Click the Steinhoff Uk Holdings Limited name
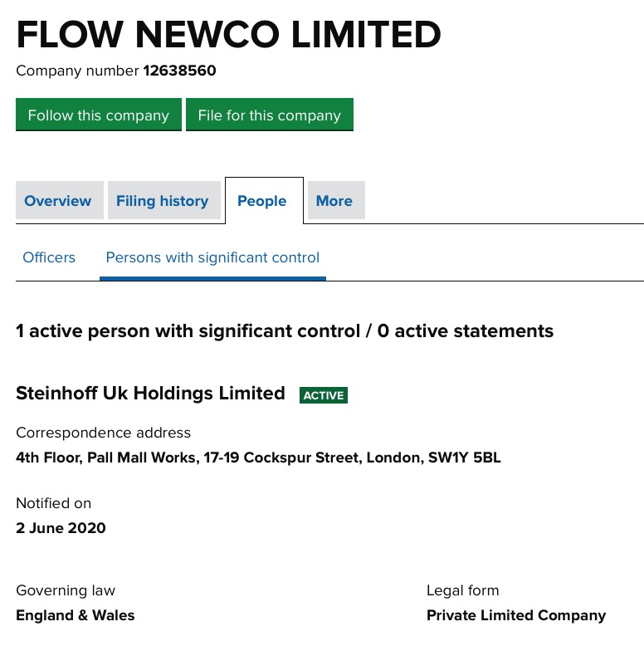The height and width of the screenshot is (646, 644). tap(150, 394)
